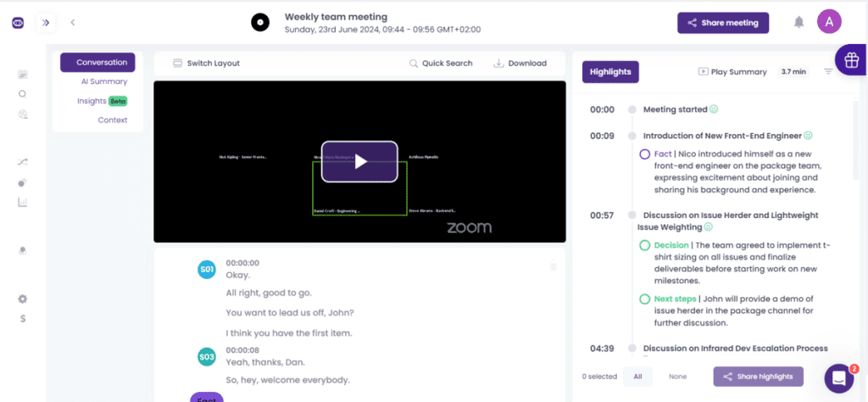This screenshot has height=402, width=868.
Task: Click the app logo in top-left
Action: [x=18, y=23]
